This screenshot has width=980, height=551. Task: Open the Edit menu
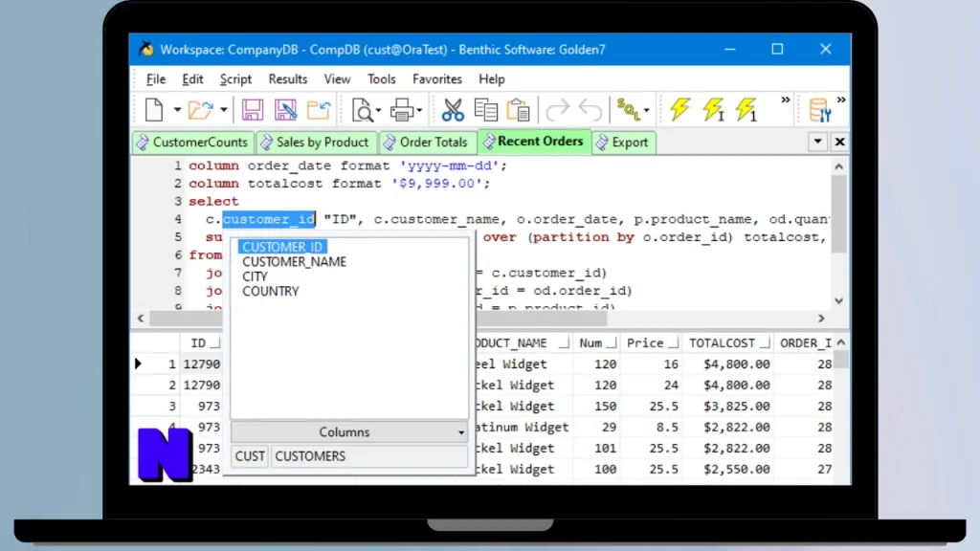click(192, 79)
